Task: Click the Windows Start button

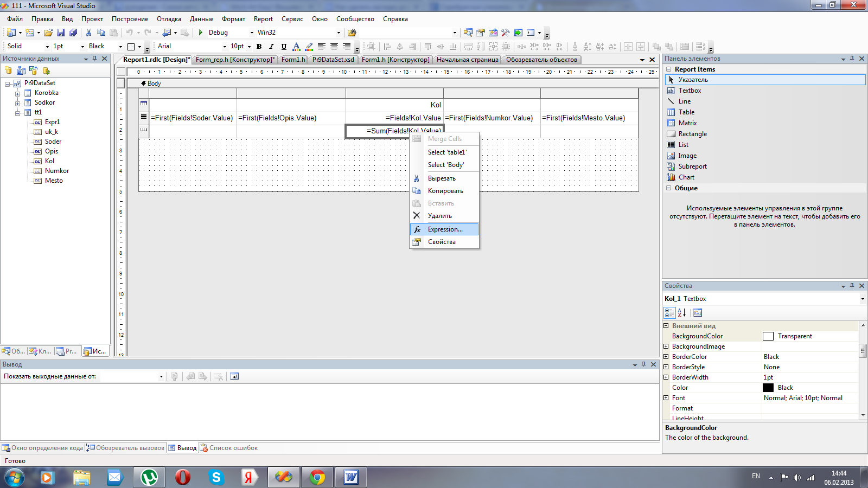Action: point(14,477)
